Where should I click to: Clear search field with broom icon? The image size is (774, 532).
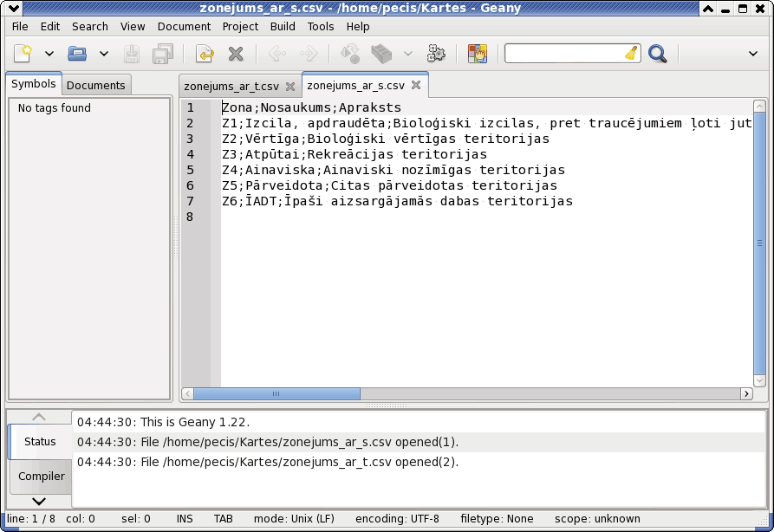631,54
